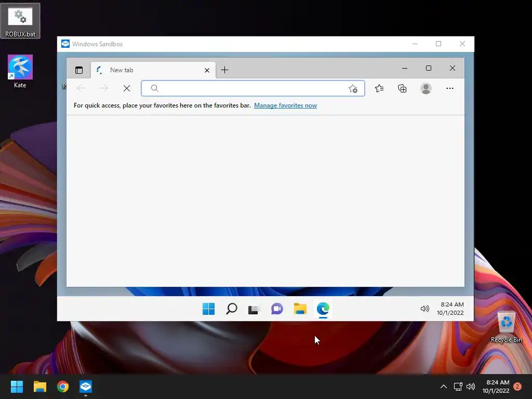Open the Edge tab actions menu icon
Viewport: 532px width, 399px height.
pyautogui.click(x=79, y=70)
